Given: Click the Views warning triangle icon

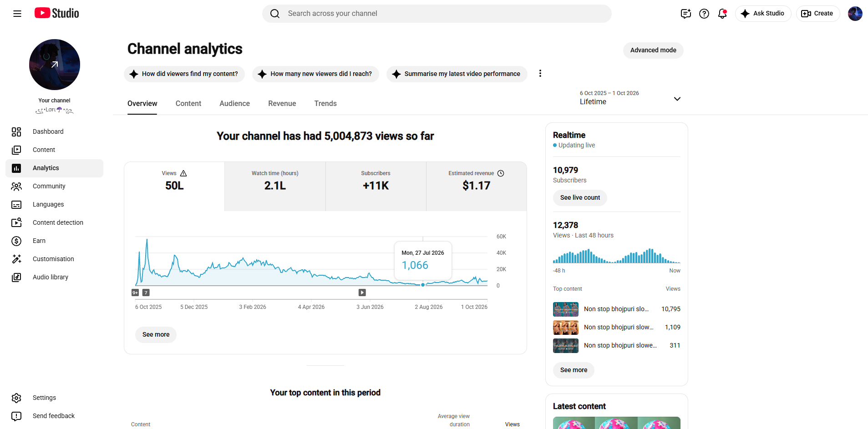Looking at the screenshot, I should click(x=183, y=173).
